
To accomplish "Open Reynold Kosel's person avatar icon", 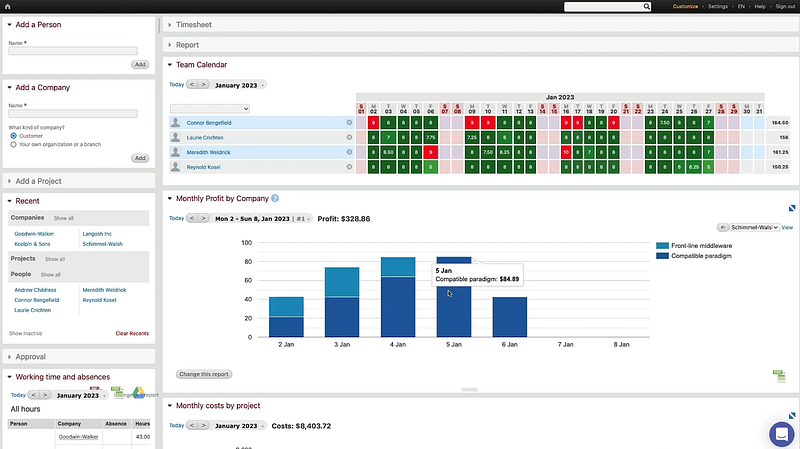I will (176, 167).
